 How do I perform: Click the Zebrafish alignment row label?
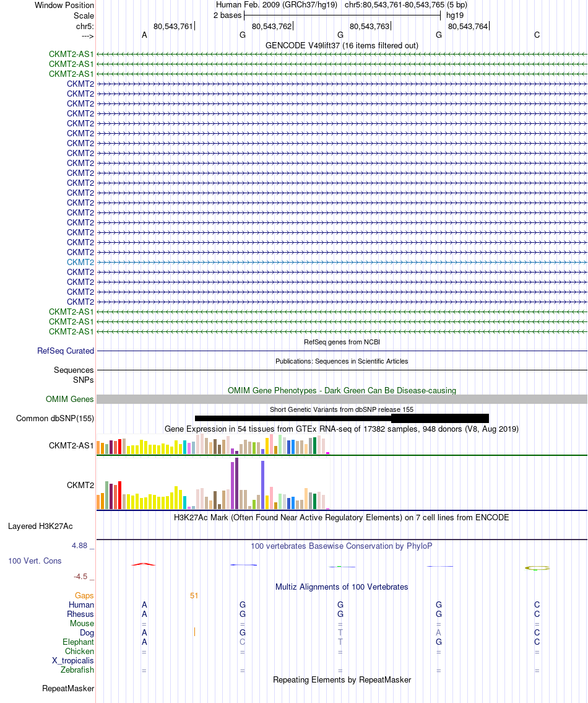coord(77,670)
